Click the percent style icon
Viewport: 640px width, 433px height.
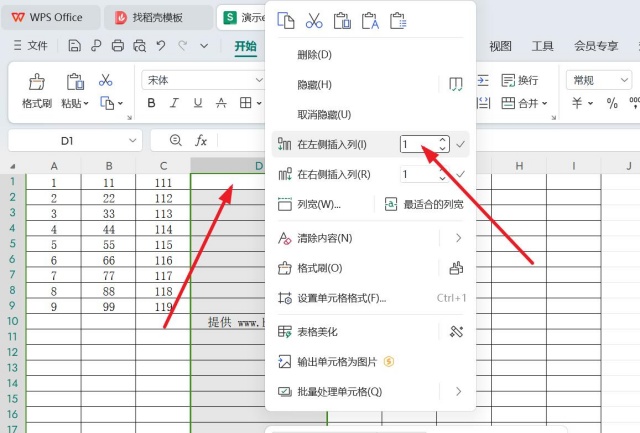coord(612,103)
